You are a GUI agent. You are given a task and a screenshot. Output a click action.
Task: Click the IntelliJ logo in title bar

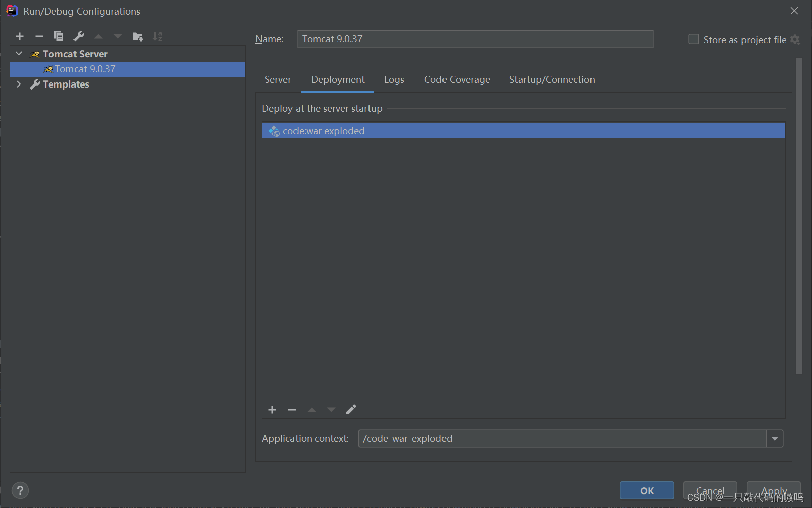pyautogui.click(x=12, y=11)
